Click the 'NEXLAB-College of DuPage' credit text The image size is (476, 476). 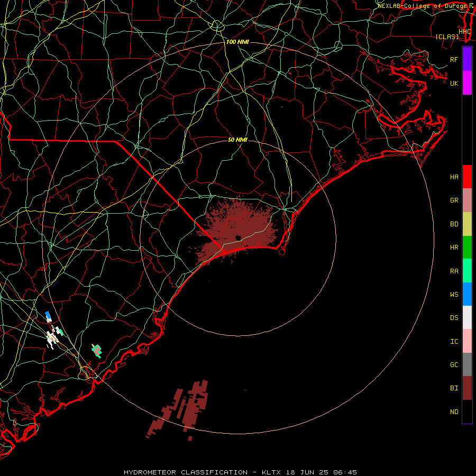[x=422, y=6]
